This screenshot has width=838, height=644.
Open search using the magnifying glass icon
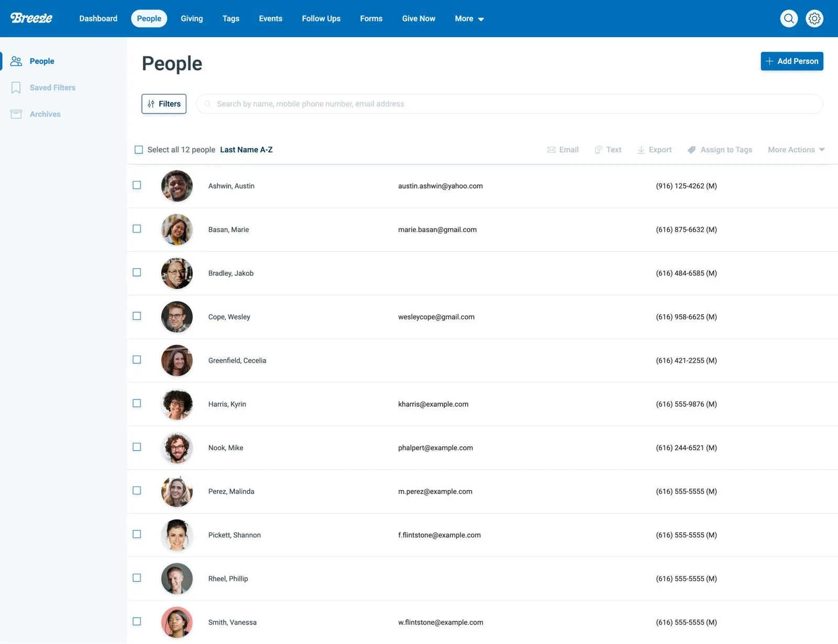point(789,18)
